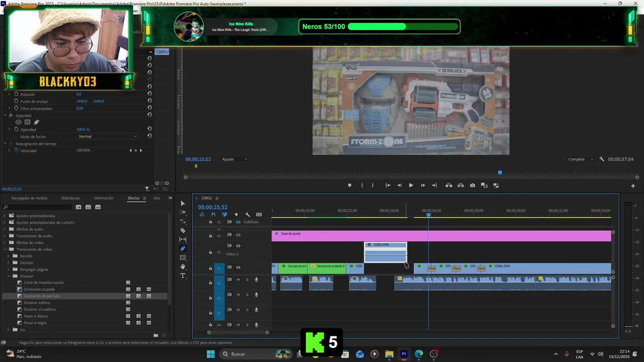The image size is (644, 362).
Task: Open the Program Monitor button editor plus
Action: pyautogui.click(x=633, y=186)
